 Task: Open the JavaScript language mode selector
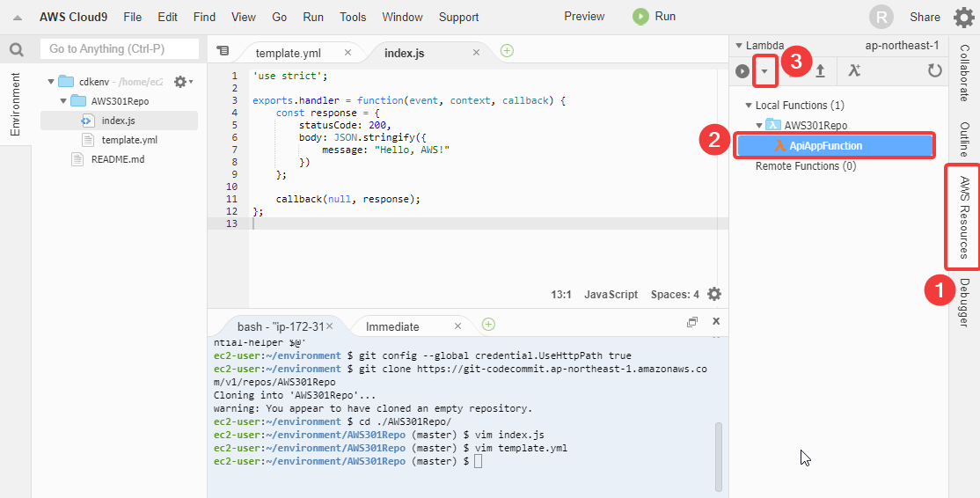coord(611,294)
